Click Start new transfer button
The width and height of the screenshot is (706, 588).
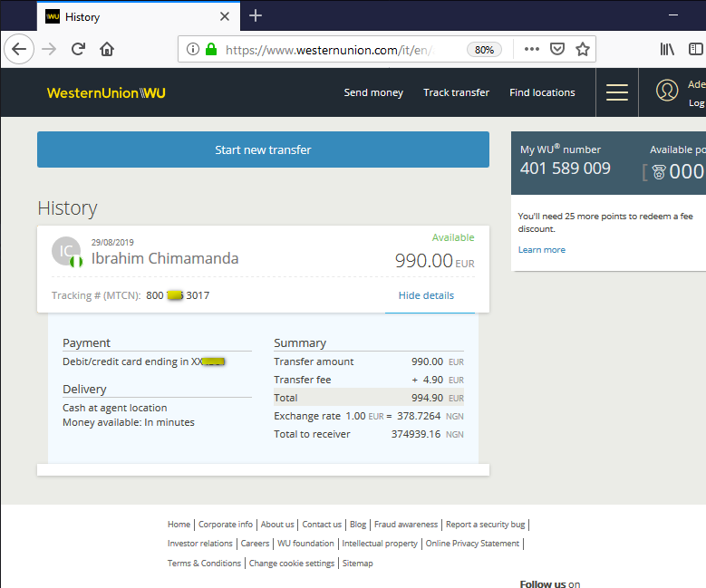[x=263, y=149]
